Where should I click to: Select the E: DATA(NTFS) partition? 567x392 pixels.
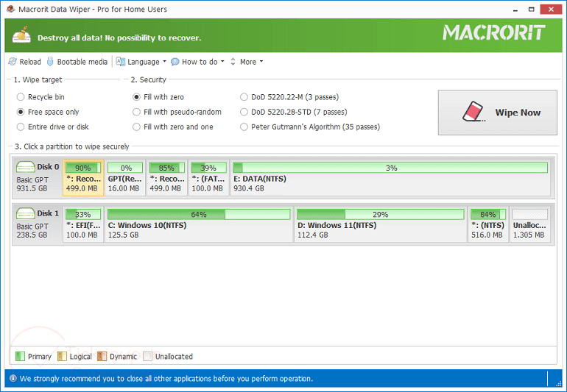[390, 178]
